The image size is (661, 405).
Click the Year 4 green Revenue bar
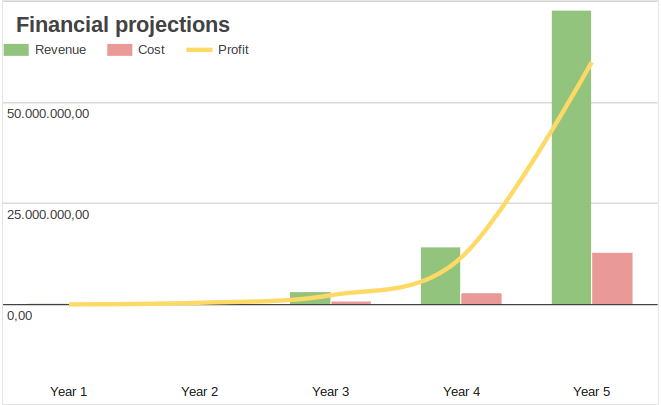(440, 275)
